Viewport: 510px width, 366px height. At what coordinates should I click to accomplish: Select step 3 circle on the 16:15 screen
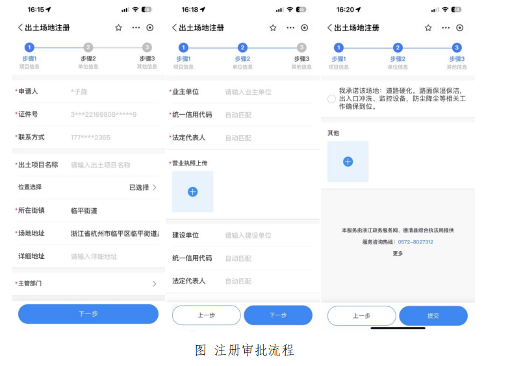coord(147,47)
